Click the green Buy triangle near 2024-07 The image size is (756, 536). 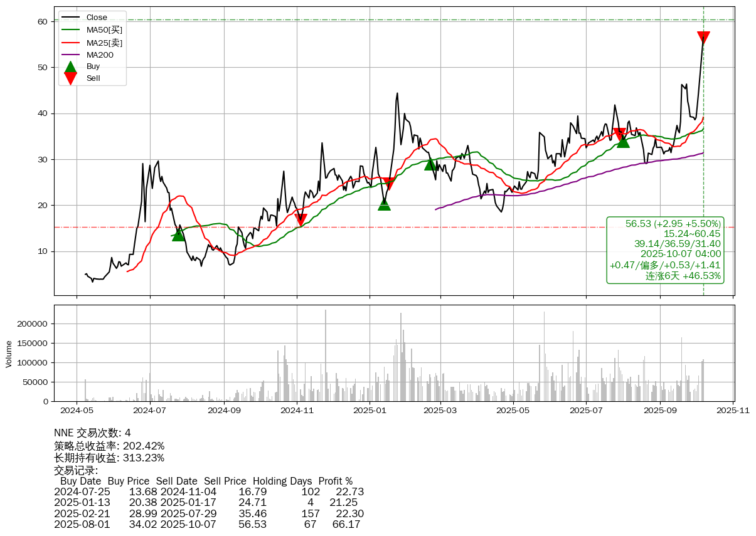[x=178, y=234]
